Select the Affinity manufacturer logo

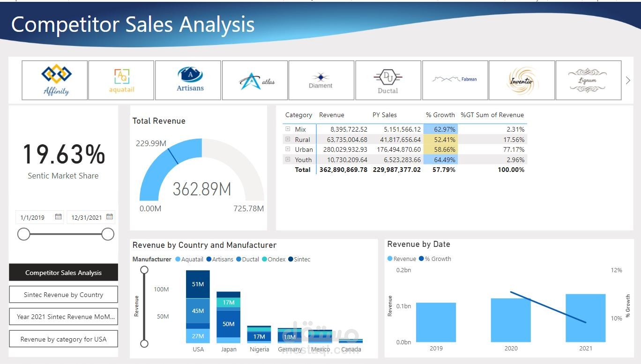pos(54,80)
